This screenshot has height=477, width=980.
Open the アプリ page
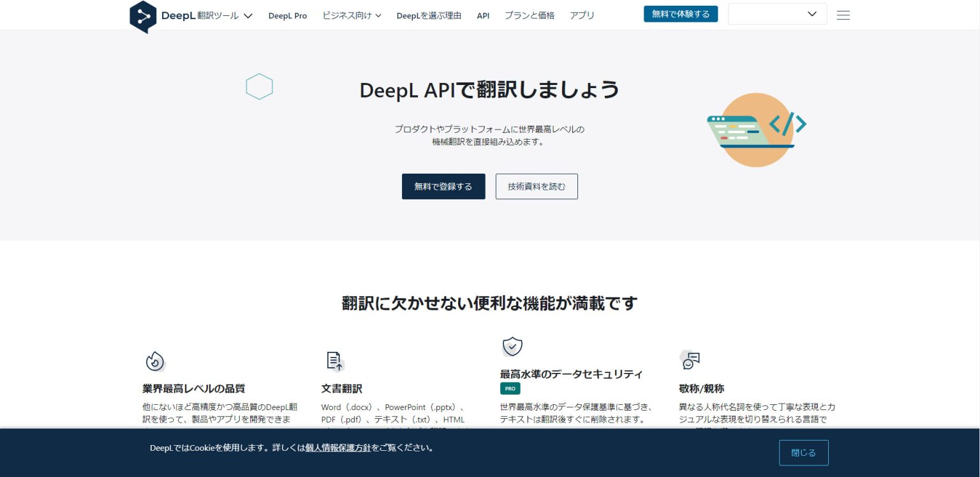coord(581,15)
